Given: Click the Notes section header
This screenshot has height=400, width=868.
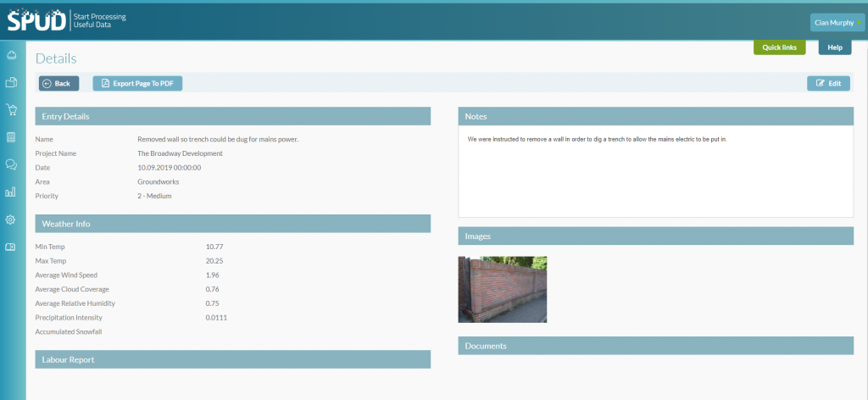Looking at the screenshot, I should click(x=656, y=116).
